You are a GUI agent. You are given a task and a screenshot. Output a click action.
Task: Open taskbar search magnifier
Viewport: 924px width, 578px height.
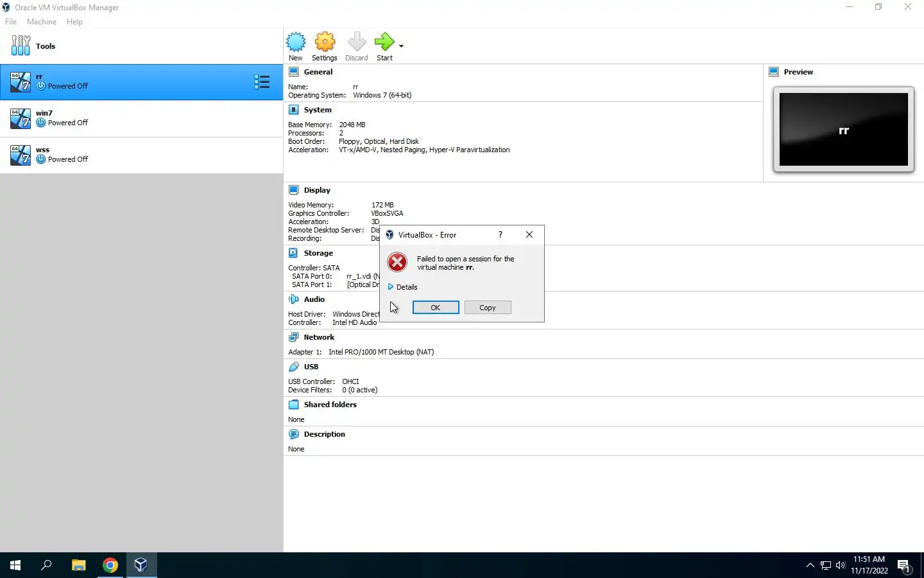46,565
